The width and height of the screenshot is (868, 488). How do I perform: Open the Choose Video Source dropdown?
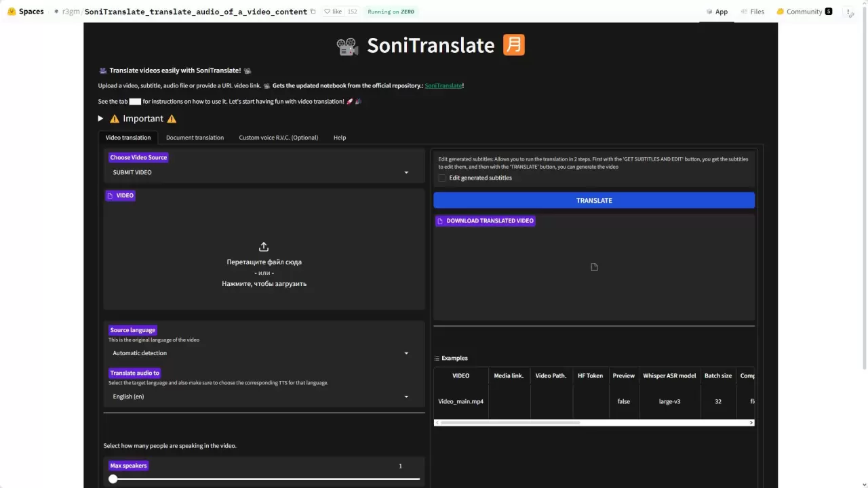(x=264, y=172)
